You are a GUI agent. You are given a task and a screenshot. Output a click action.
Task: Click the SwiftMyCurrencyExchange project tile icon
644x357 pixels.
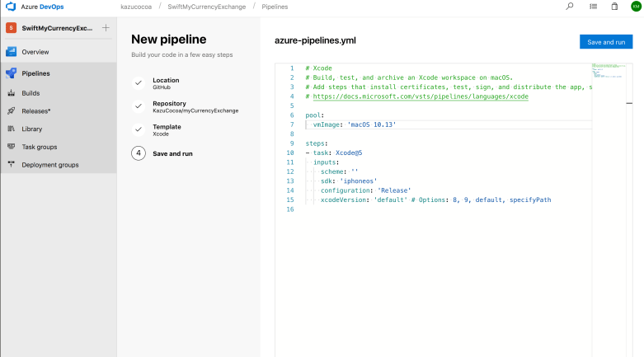11,28
